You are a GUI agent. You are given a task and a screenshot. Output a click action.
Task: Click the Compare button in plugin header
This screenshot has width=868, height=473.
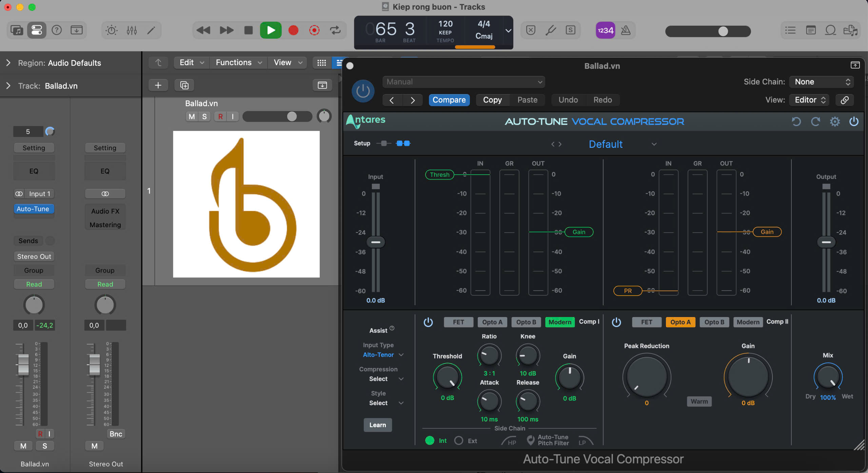[449, 100]
